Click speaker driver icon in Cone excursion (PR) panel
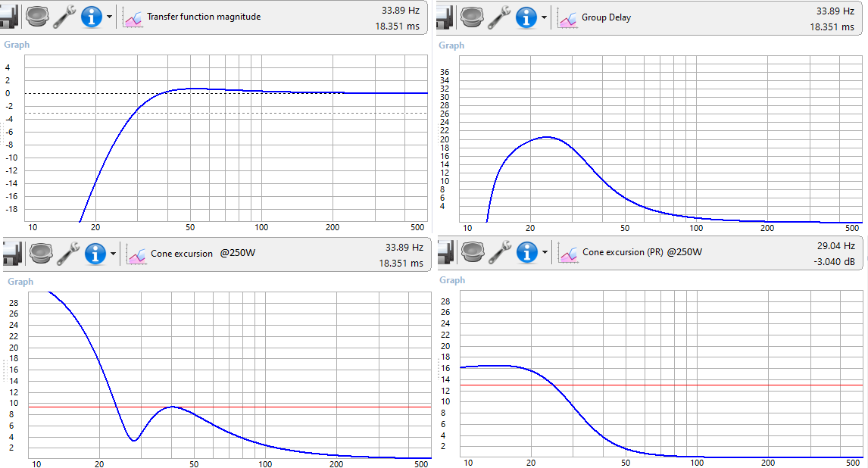The image size is (868, 468). coord(473,252)
